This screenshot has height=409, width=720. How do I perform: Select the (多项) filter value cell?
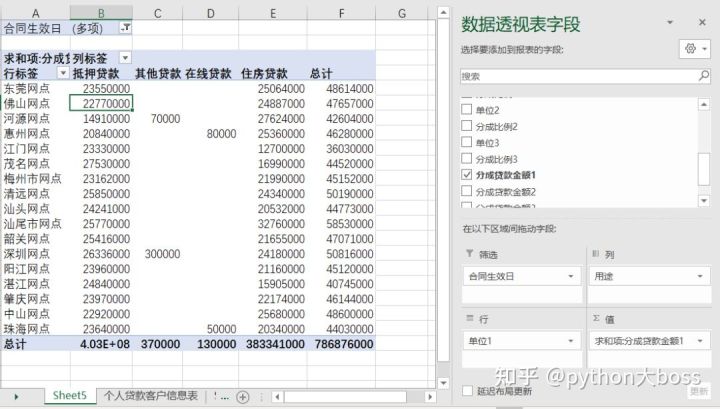[101, 28]
